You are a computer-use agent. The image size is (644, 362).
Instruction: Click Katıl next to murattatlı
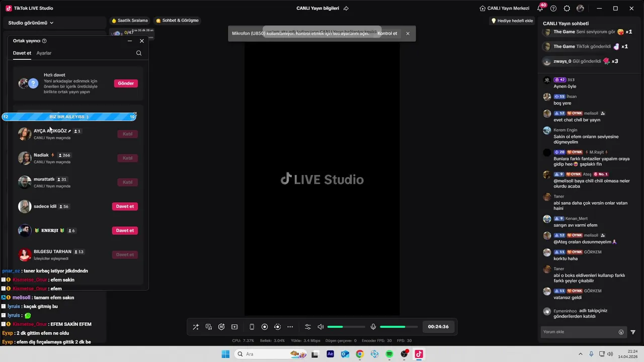pyautogui.click(x=128, y=182)
